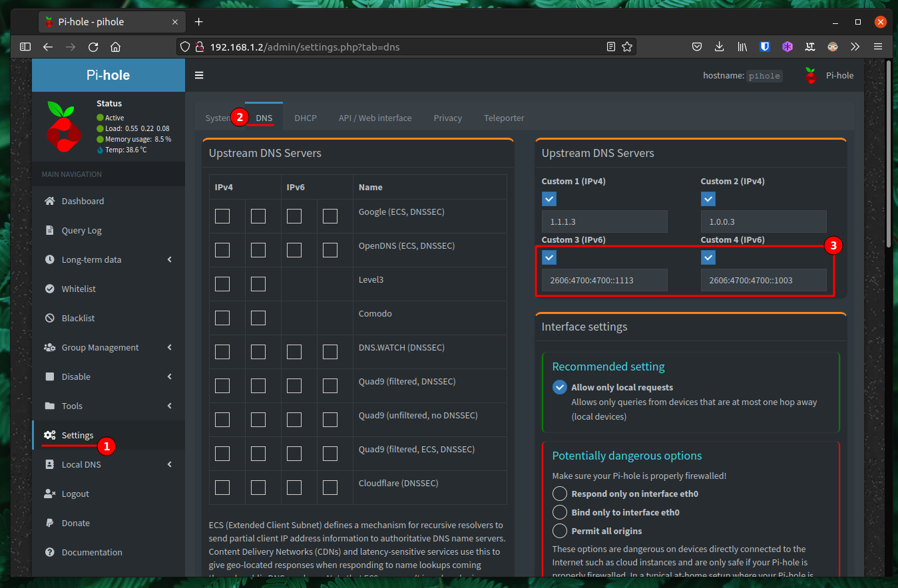The width and height of the screenshot is (898, 588).
Task: Reload the page in Firefox
Action: pos(93,47)
